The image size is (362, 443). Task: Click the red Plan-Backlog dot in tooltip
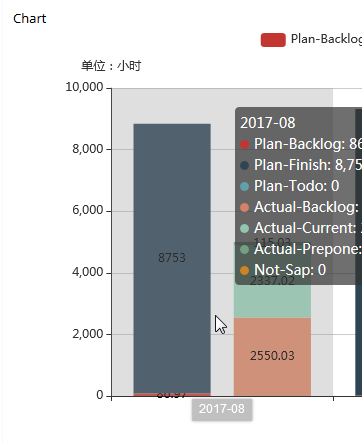click(x=245, y=144)
